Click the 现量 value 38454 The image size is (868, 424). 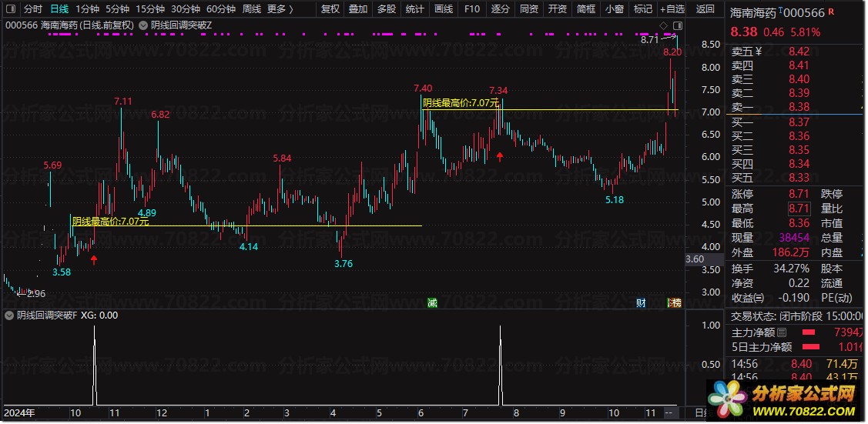[x=794, y=238]
